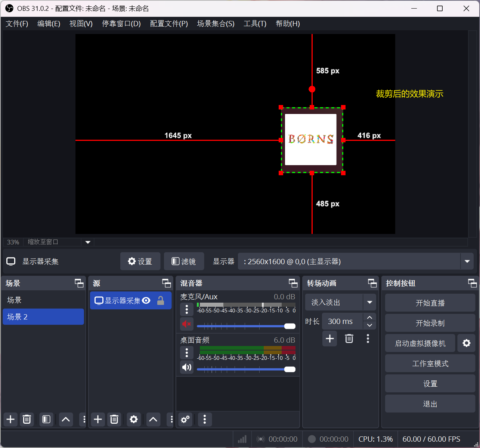Pop out the 混音器 panel

[293, 283]
